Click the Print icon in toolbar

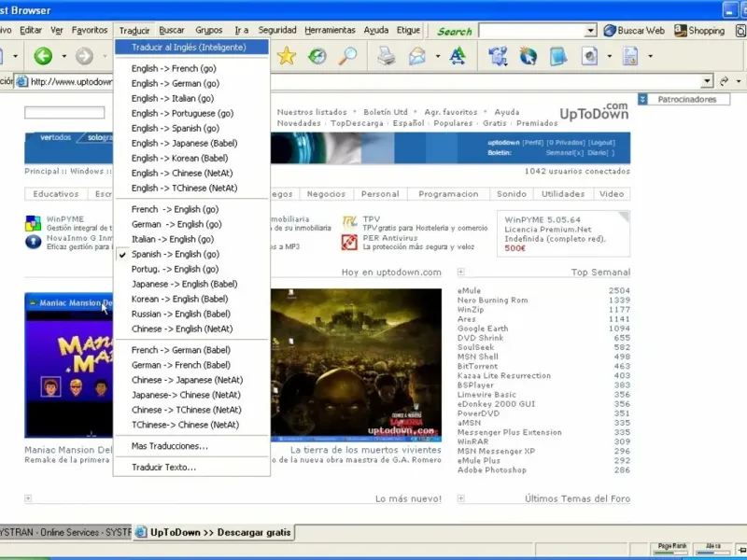(x=387, y=57)
